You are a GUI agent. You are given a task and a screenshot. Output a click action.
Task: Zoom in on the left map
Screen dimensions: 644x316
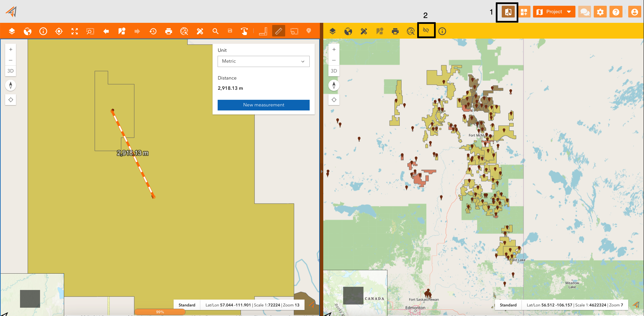coord(10,49)
